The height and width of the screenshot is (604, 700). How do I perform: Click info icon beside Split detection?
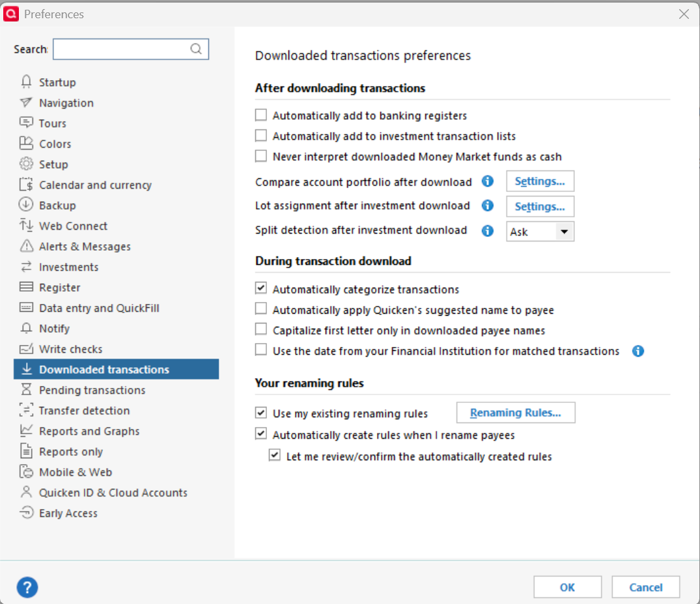488,230
